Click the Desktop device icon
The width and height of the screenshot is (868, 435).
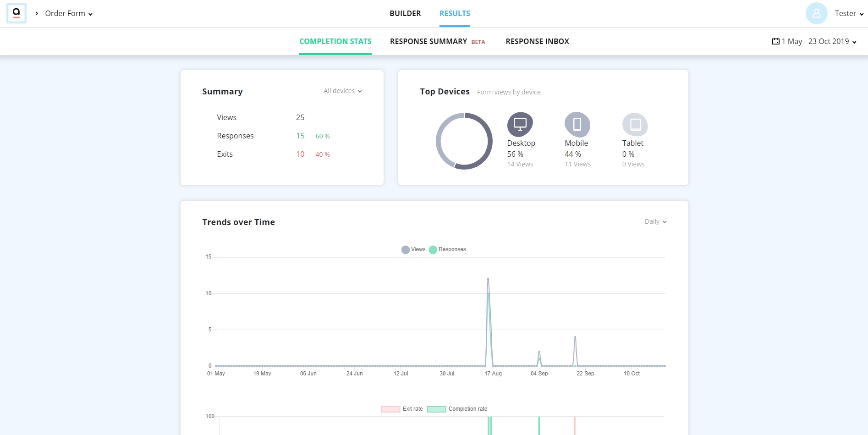[520, 124]
